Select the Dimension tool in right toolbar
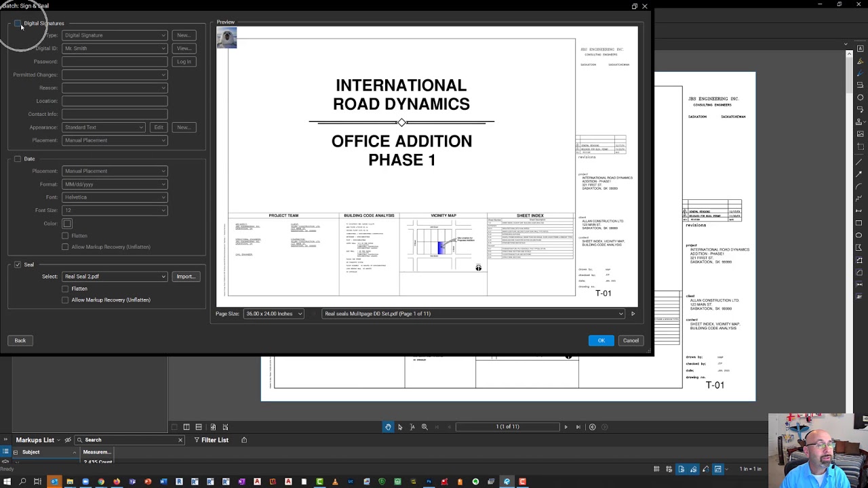The height and width of the screenshot is (488, 868). 859,210
